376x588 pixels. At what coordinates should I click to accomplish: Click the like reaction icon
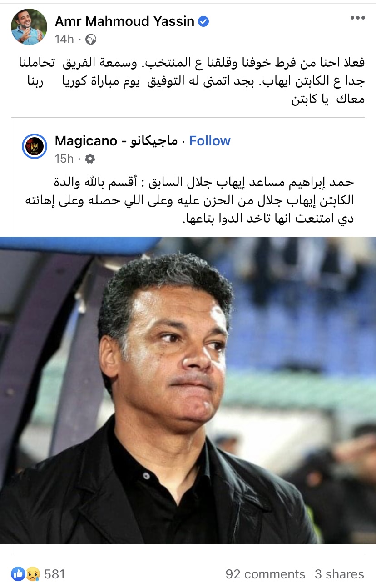click(19, 574)
